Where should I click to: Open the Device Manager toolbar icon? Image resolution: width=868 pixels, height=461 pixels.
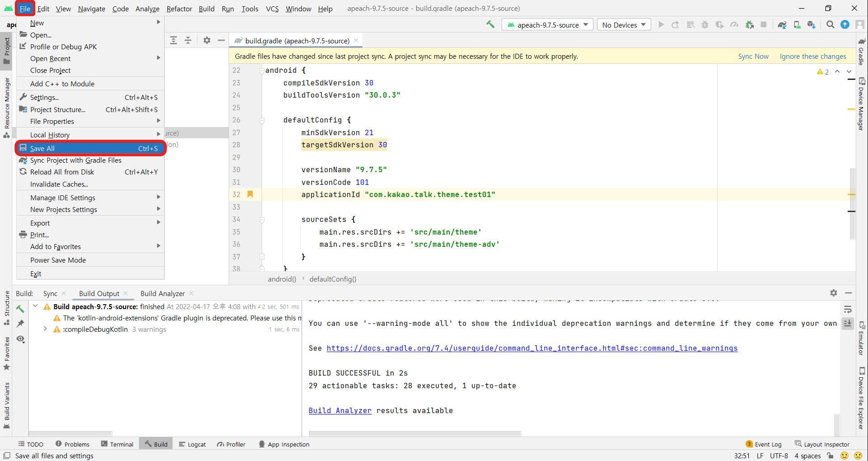797,25
